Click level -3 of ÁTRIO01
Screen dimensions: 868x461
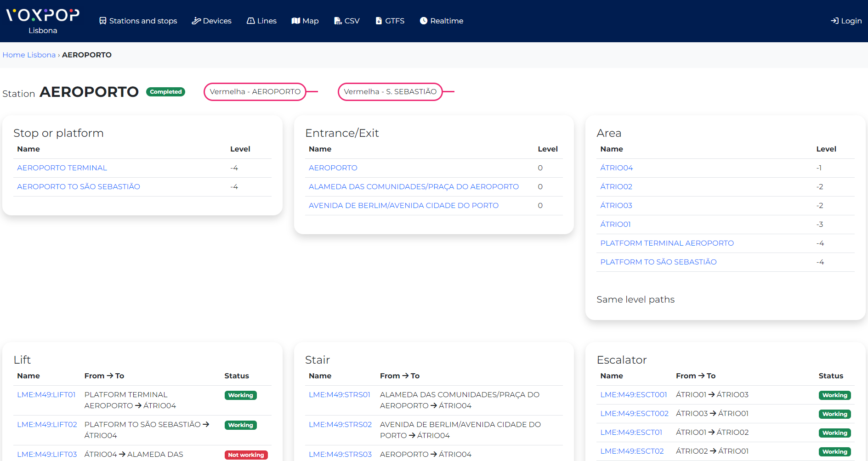(x=820, y=224)
